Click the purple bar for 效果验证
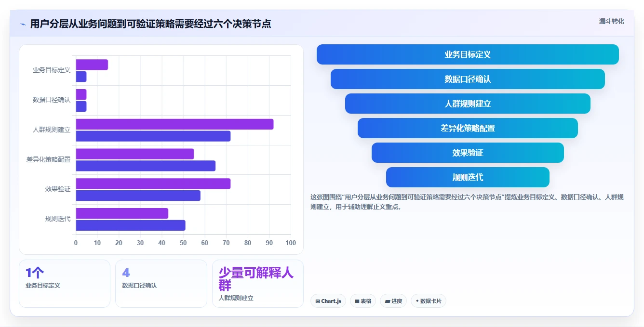This screenshot has height=327, width=644. pyautogui.click(x=153, y=184)
